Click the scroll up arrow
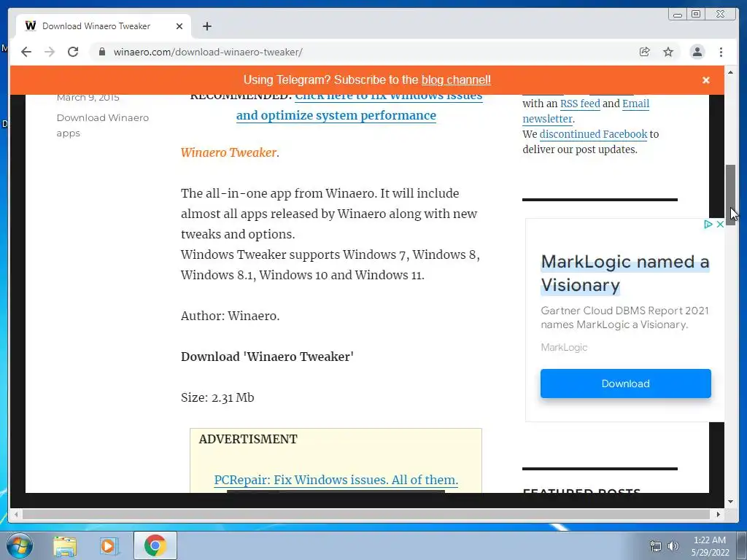This screenshot has height=560, width=747. pos(730,72)
